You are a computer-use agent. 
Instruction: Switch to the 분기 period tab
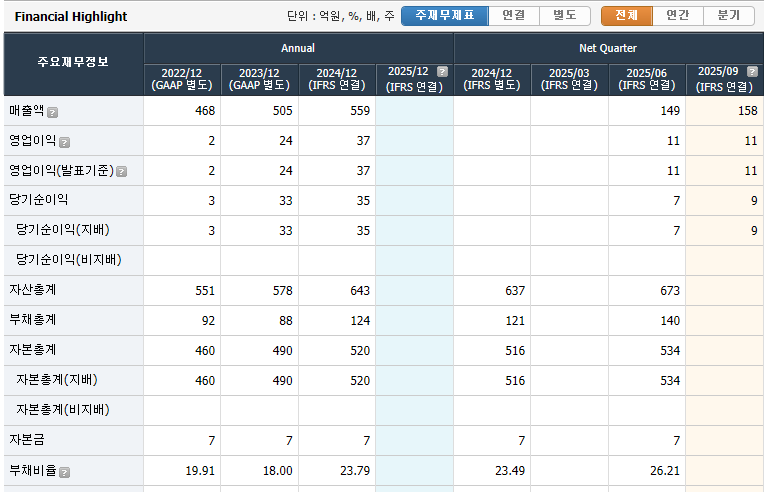click(729, 16)
